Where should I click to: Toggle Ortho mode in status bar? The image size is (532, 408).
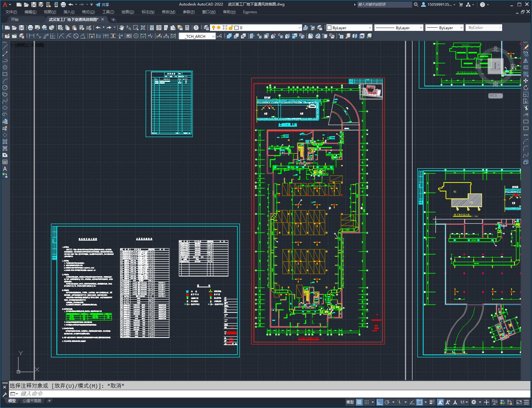[380, 402]
